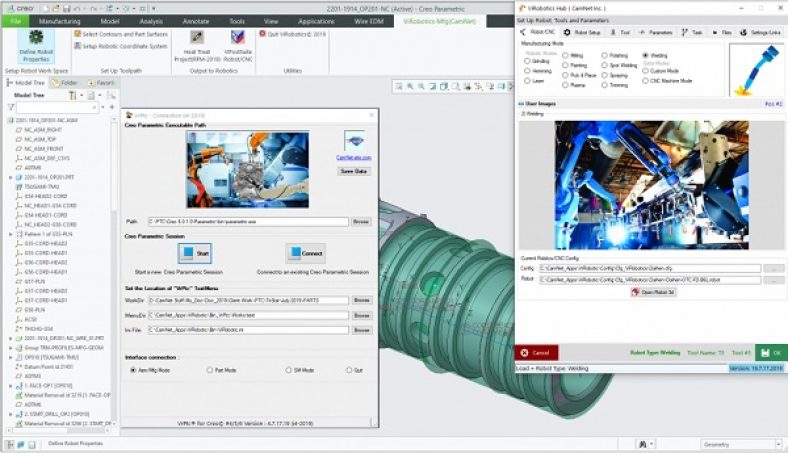
Task: Click the plus icon beside the tree search field
Action: [112, 107]
